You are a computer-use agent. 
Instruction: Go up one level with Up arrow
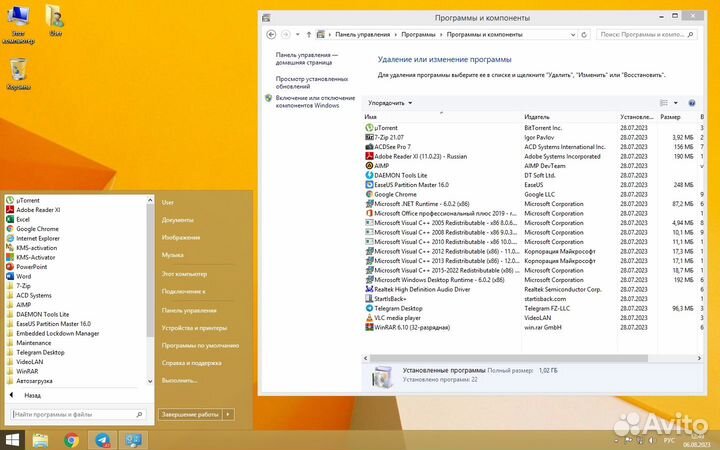point(309,34)
